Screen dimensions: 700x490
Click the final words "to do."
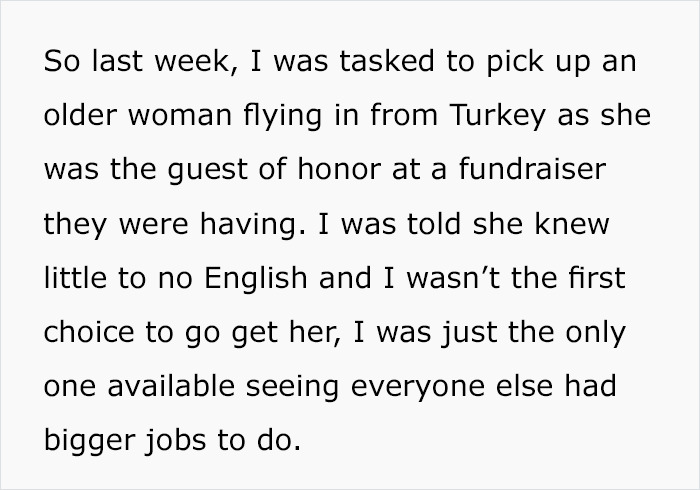pos(259,440)
